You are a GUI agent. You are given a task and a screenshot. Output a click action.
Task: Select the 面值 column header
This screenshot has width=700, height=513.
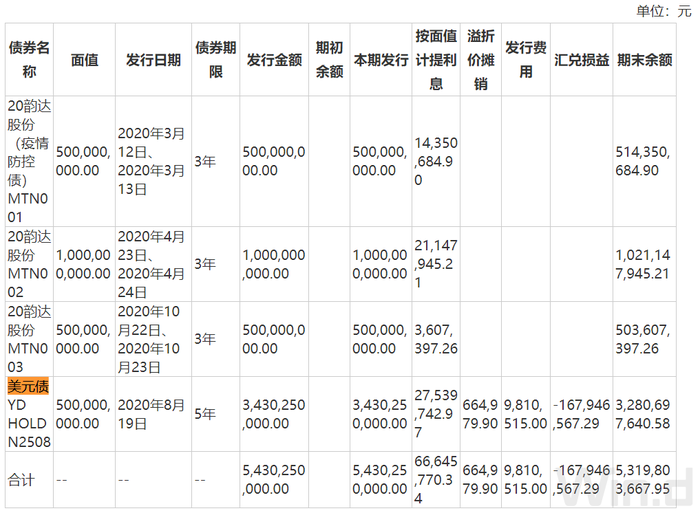(84, 59)
